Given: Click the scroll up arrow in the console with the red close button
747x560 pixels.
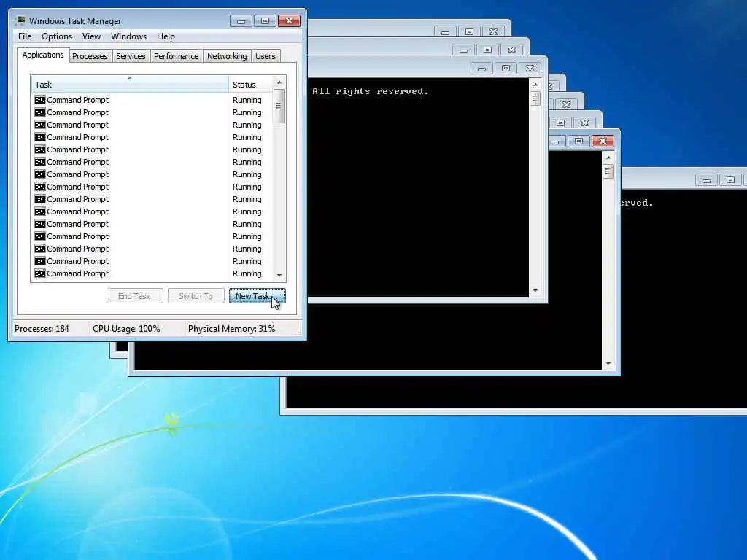Looking at the screenshot, I should [x=608, y=157].
